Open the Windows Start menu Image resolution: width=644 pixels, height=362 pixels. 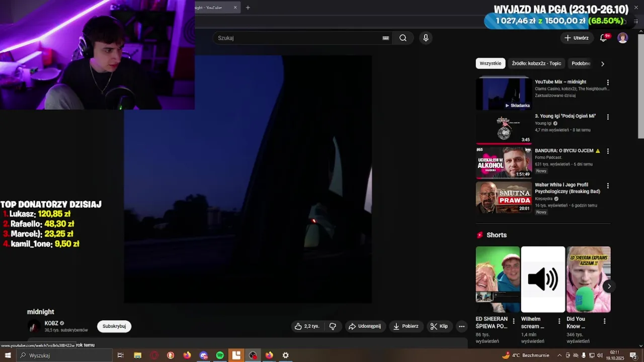click(x=8, y=355)
